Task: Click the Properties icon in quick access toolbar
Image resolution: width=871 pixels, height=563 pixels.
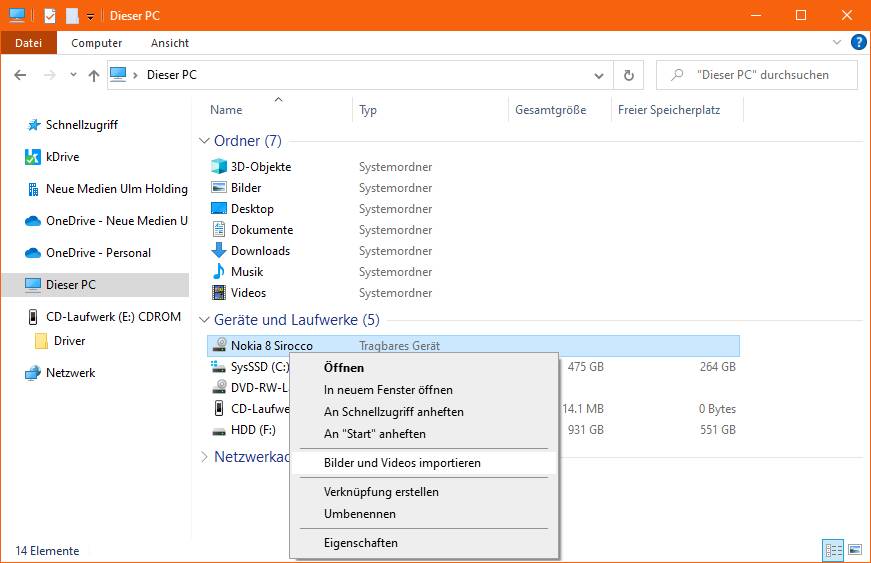Action: click(x=50, y=16)
